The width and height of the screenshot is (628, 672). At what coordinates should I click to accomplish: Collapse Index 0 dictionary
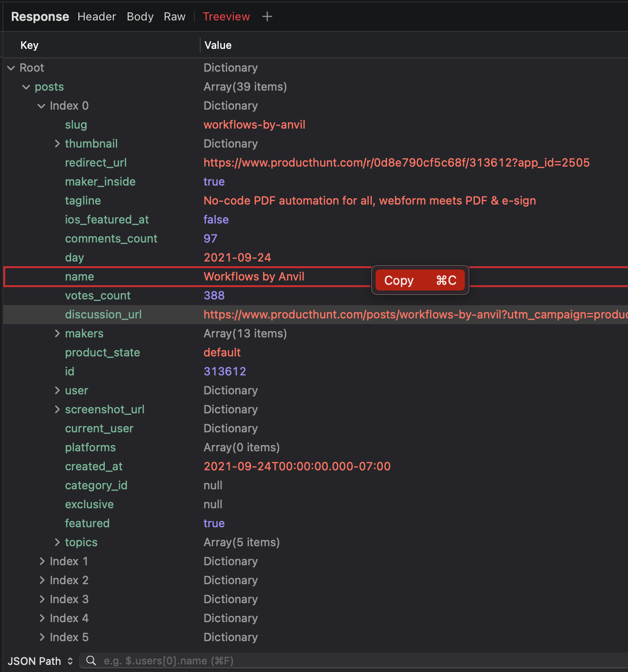point(41,106)
